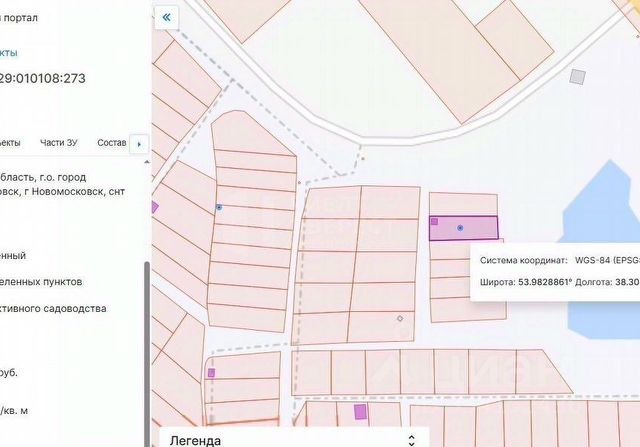Click the sidebar vertical scrollbar thumb
Screen dimensions: 640x447
click(x=147, y=354)
